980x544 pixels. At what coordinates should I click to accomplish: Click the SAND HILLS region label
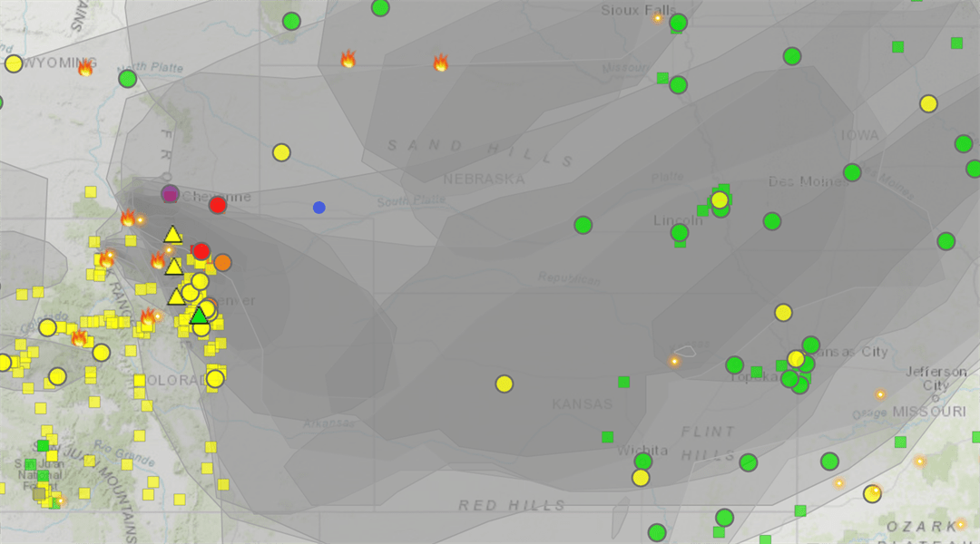[x=480, y=153]
